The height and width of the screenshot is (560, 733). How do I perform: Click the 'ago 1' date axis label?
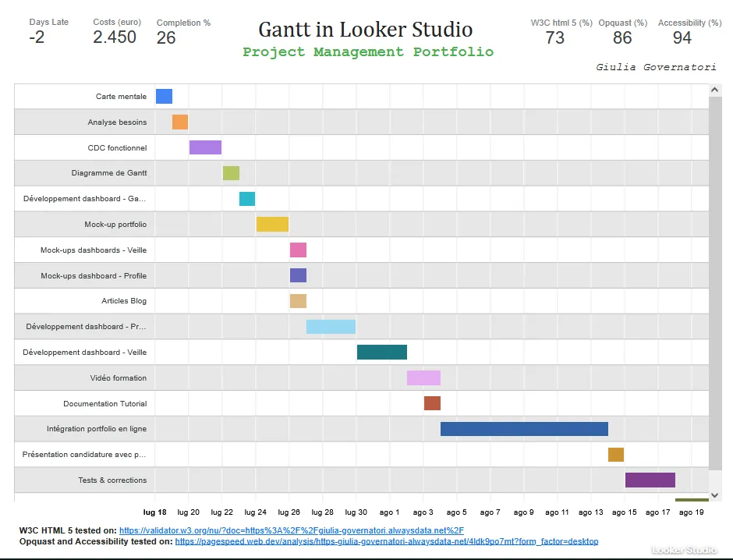point(389,512)
